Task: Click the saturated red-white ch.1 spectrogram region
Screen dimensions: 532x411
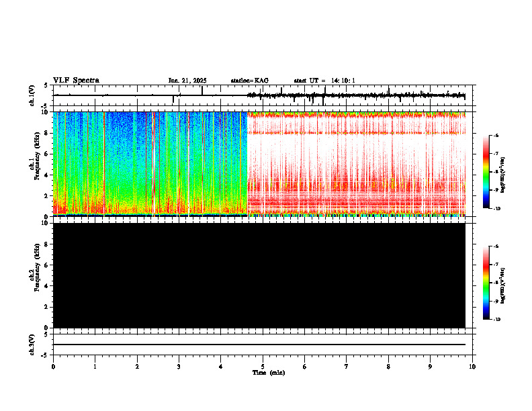Action: pyautogui.click(x=356, y=164)
